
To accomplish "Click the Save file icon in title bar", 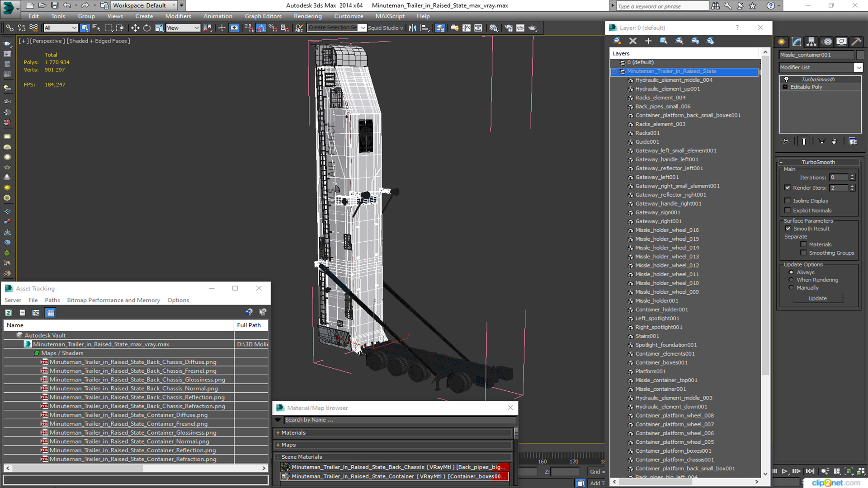I will (x=55, y=5).
